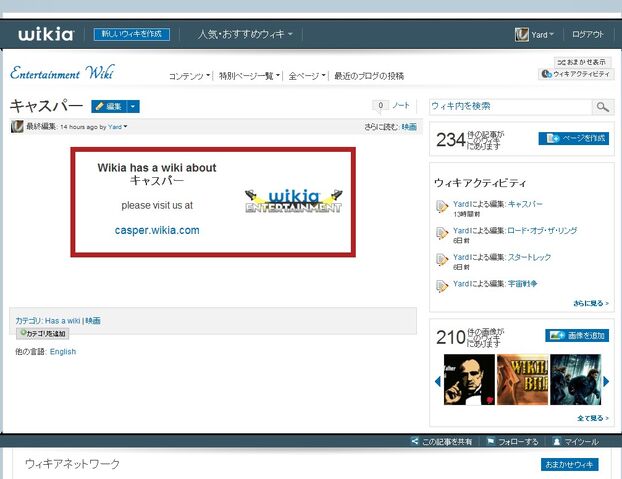This screenshot has height=479, width=622.
Task: Open 宇宙戦争 activity link
Action: click(x=523, y=284)
